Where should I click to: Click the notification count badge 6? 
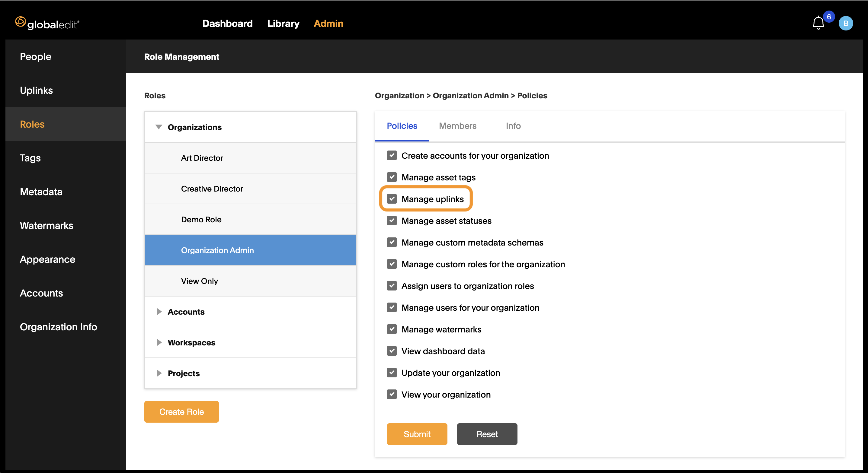pyautogui.click(x=828, y=17)
